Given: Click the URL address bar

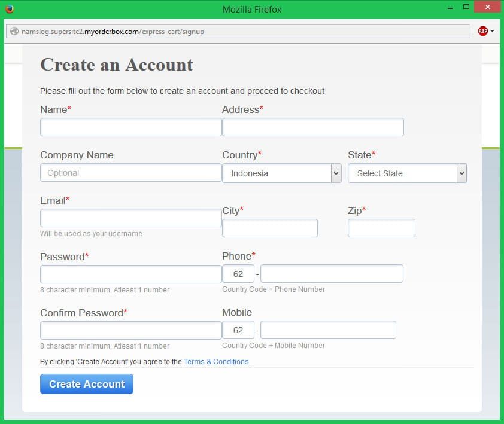Looking at the screenshot, I should [239, 32].
